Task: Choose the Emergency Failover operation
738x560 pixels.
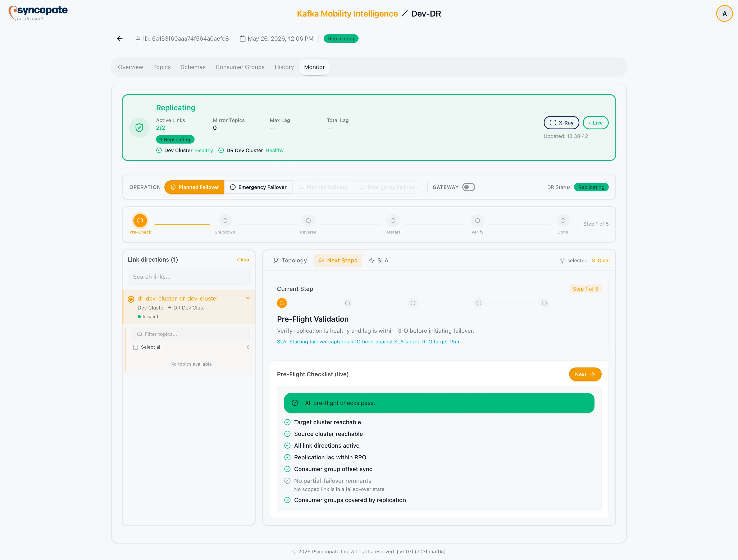Action: coord(258,187)
